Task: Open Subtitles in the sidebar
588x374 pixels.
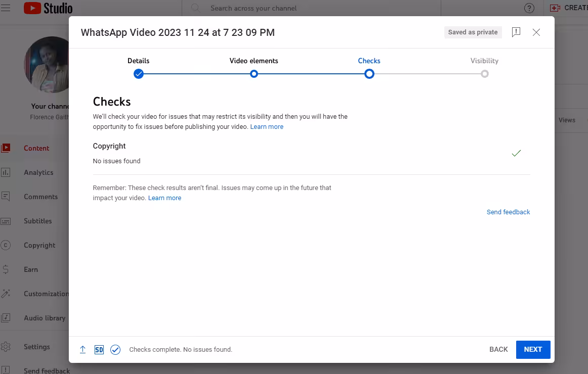Action: pos(38,221)
